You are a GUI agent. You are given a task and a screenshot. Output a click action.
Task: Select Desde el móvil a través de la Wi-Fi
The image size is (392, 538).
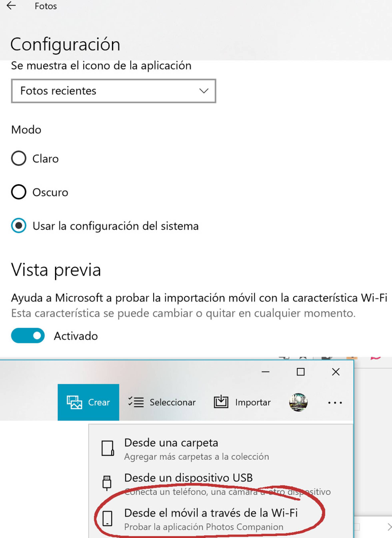[x=211, y=513]
